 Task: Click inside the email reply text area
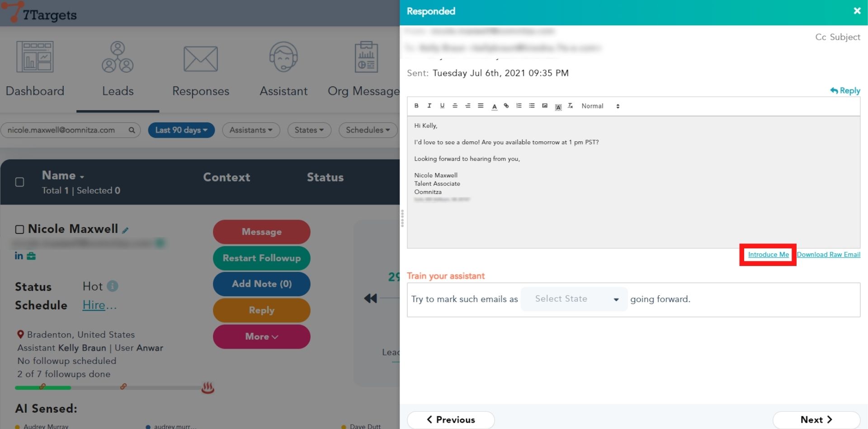[x=633, y=217]
